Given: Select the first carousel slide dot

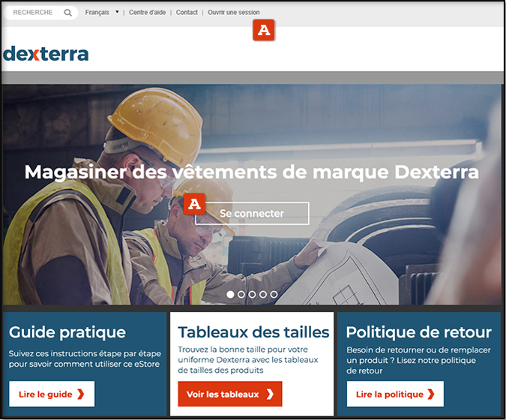Looking at the screenshot, I should click(230, 295).
